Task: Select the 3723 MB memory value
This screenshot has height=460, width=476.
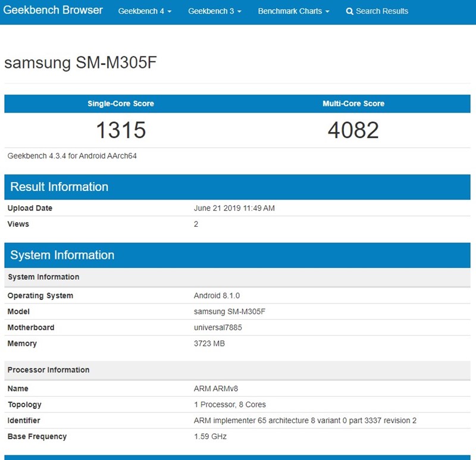Action: tap(209, 343)
